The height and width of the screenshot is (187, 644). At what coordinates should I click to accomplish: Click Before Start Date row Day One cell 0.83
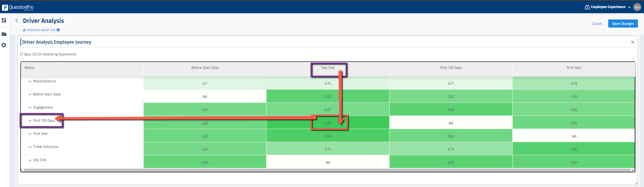[328, 97]
